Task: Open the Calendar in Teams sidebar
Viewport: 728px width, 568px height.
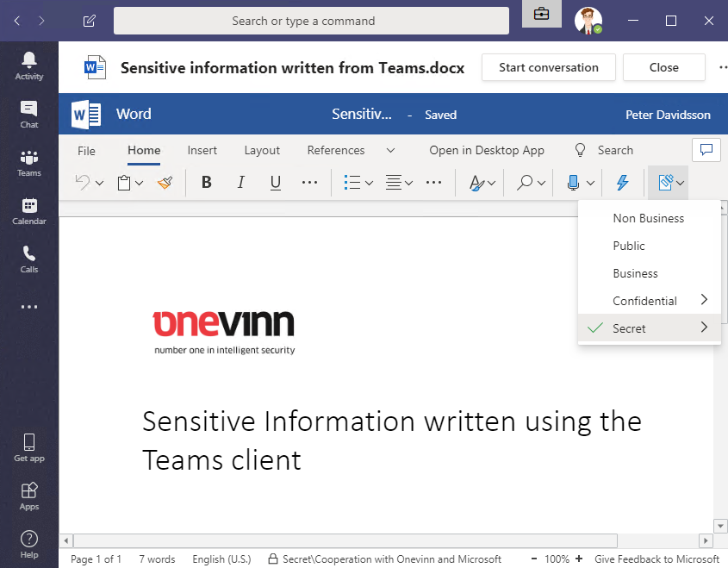Action: [28, 211]
